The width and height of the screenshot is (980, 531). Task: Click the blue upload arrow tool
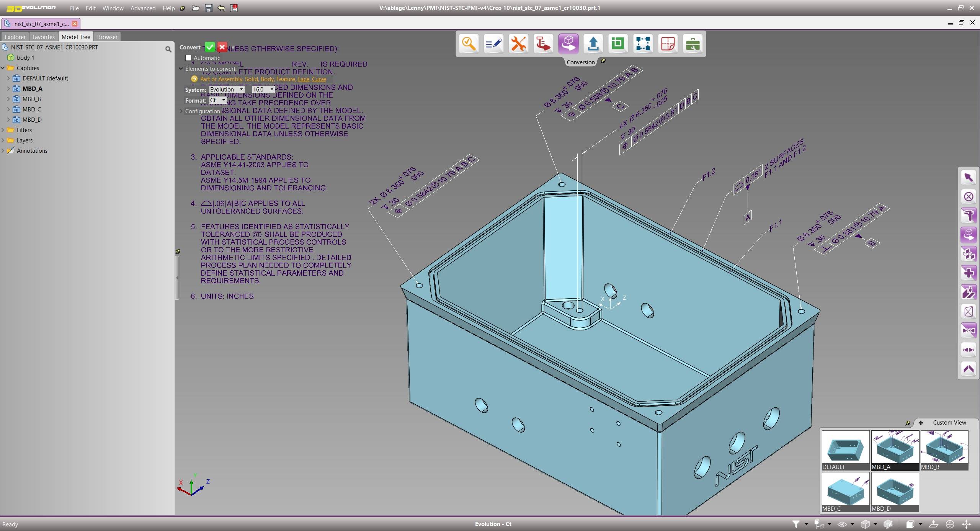[x=593, y=44]
